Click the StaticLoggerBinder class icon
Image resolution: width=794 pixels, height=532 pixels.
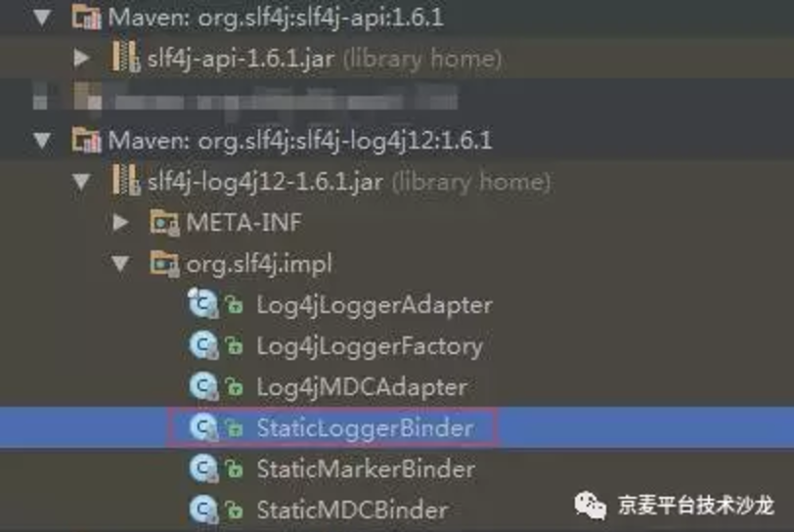(x=203, y=427)
